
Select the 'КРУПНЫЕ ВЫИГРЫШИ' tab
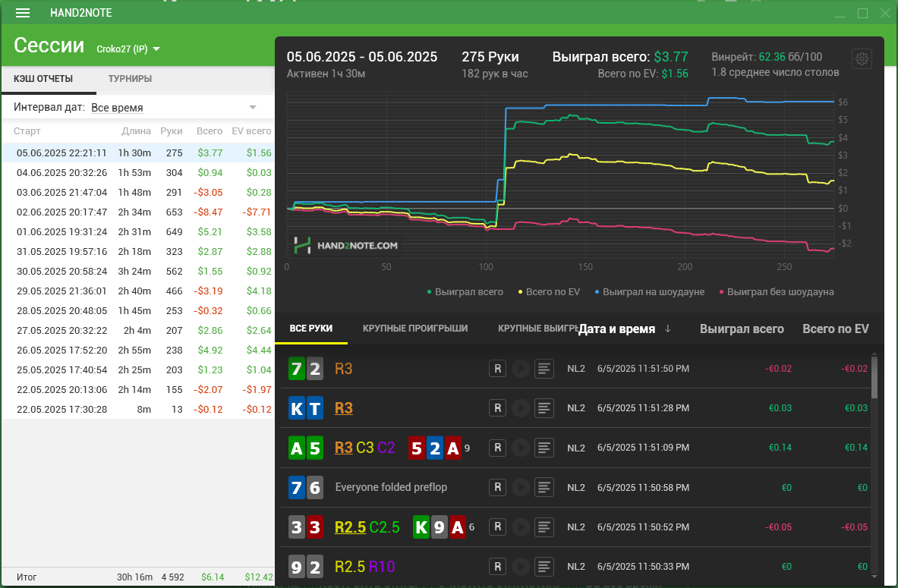[538, 328]
